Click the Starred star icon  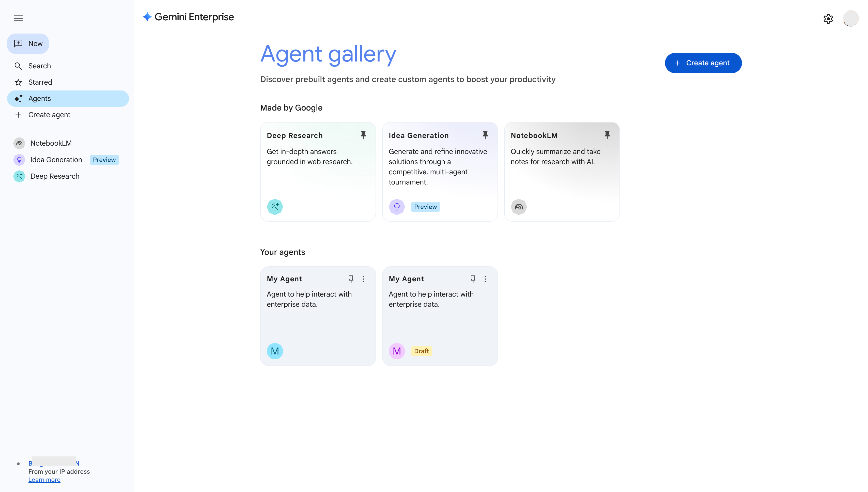[x=18, y=82]
